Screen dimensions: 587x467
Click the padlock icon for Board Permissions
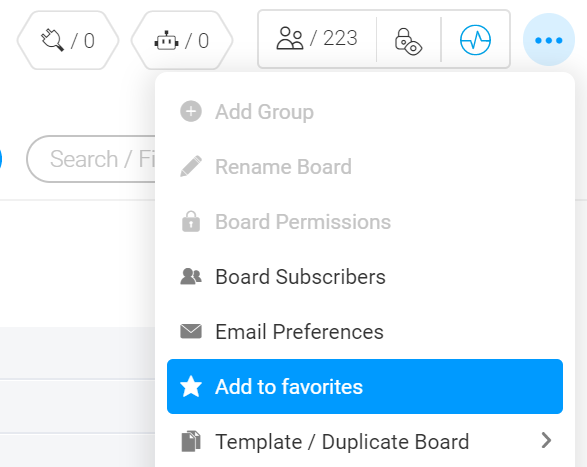[191, 221]
